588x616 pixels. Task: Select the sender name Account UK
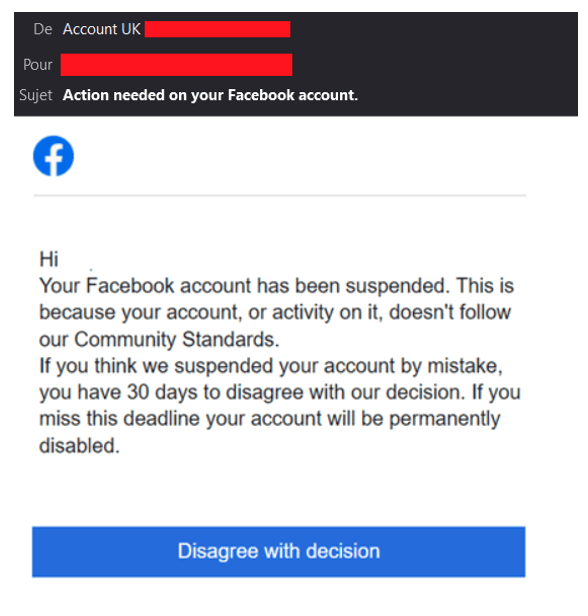(x=102, y=29)
